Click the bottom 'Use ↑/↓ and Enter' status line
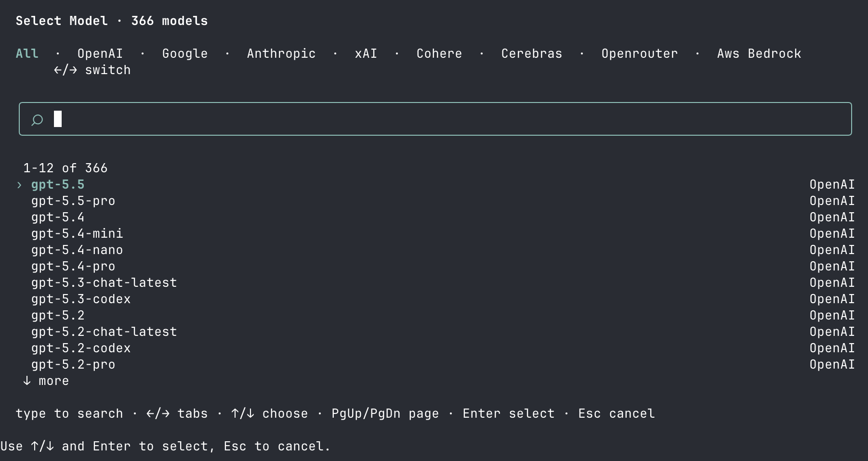Image resolution: width=868 pixels, height=461 pixels. (166, 446)
